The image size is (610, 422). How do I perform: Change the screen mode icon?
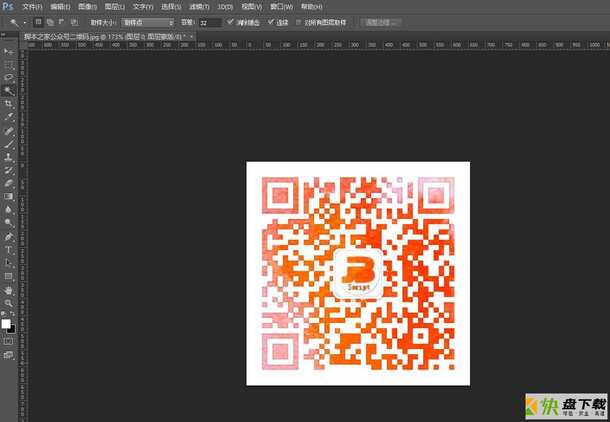coord(8,355)
